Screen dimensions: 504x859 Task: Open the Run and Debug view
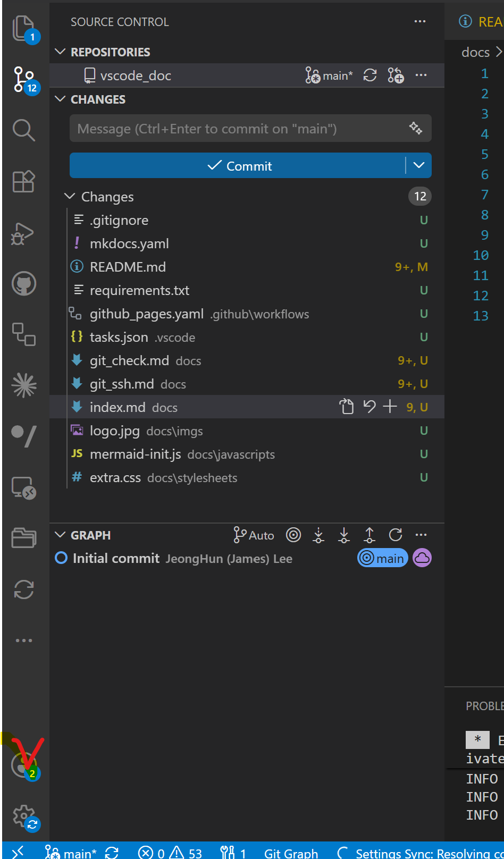(x=23, y=233)
